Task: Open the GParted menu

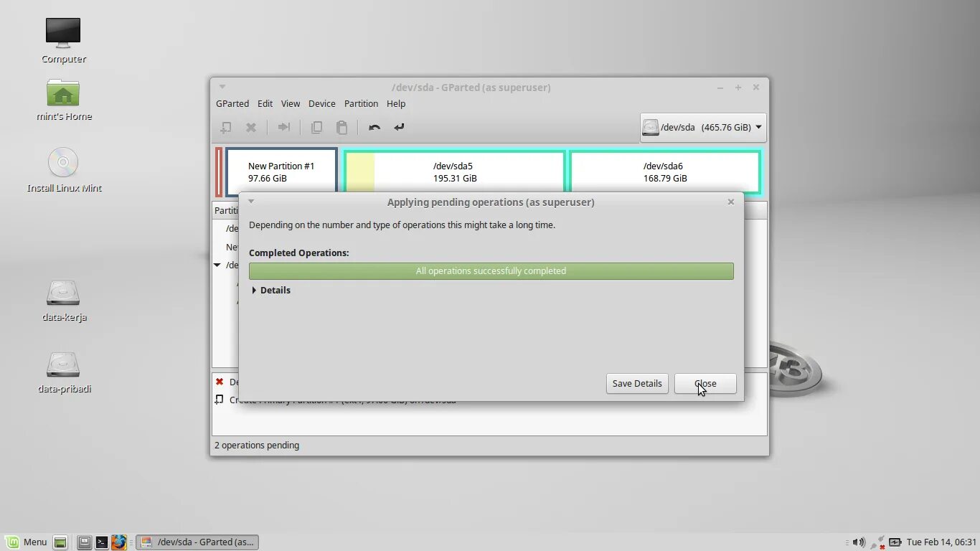Action: point(232,103)
